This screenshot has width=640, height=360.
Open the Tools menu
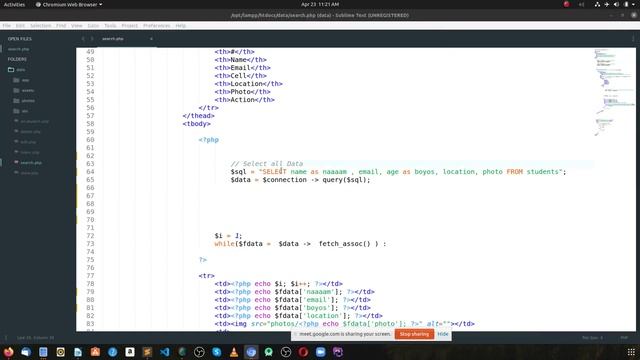(x=110, y=25)
